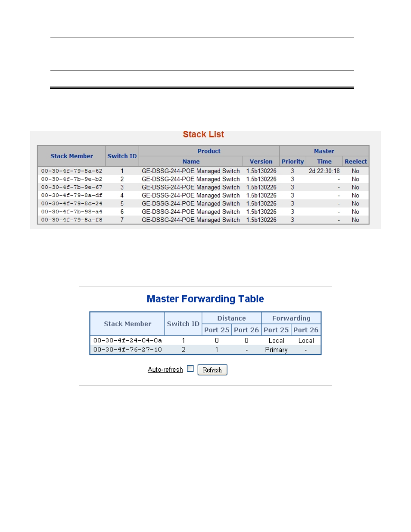The image size is (411, 532).
Task: Select stack member 00-30-4f-79-8a-f8
Action: coord(72,220)
